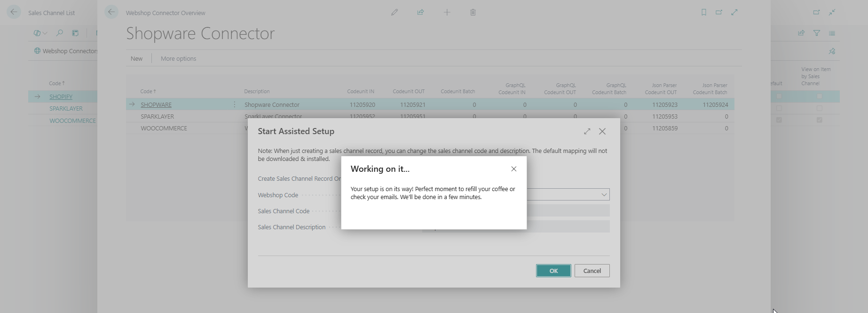Click Json Parser Batch value 11205924
This screenshot has height=313, width=868.
coord(715,104)
